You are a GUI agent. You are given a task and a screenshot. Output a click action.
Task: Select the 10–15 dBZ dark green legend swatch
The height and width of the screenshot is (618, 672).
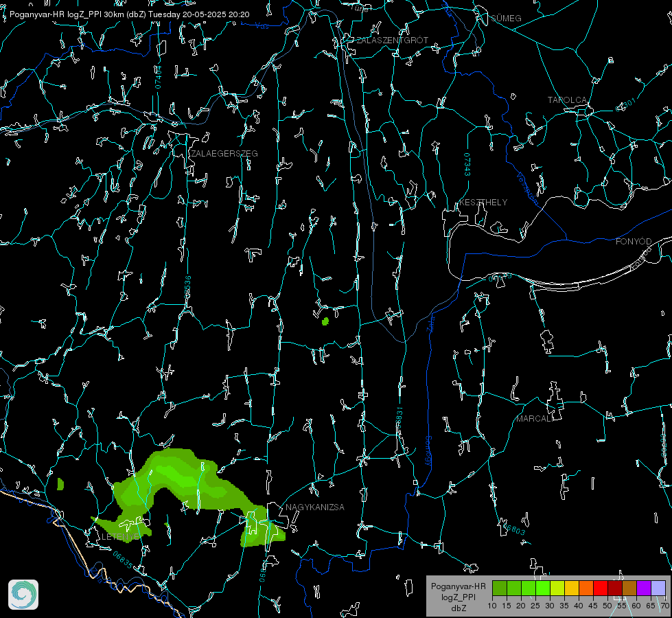pyautogui.click(x=500, y=588)
